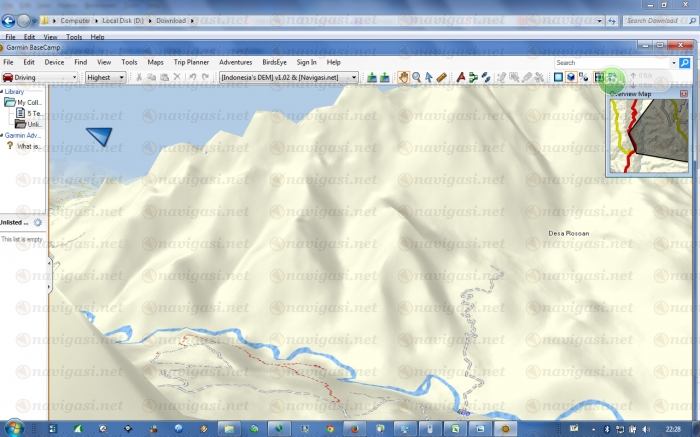Open the Driving activity profile dropdown
Viewport: 700px width, 437px height.
pos(39,77)
